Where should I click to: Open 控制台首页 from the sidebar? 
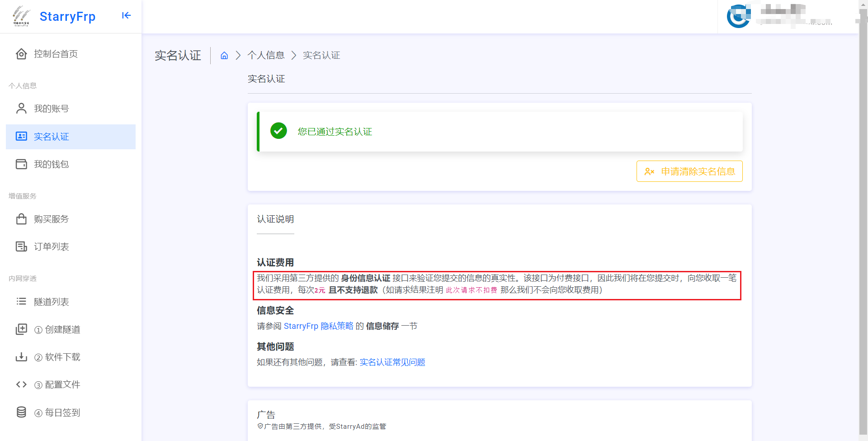pos(71,54)
